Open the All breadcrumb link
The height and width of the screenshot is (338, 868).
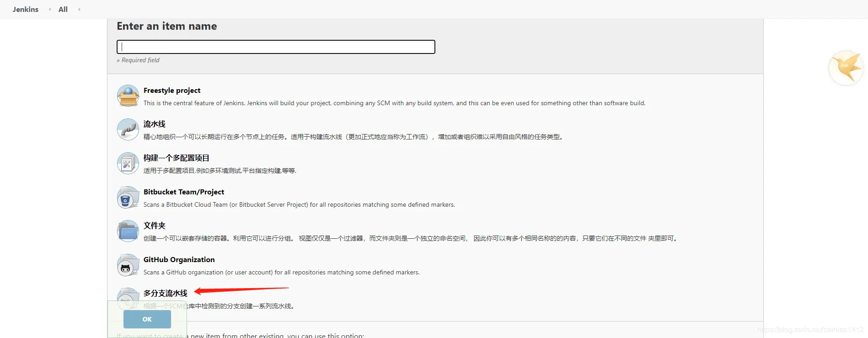click(63, 9)
